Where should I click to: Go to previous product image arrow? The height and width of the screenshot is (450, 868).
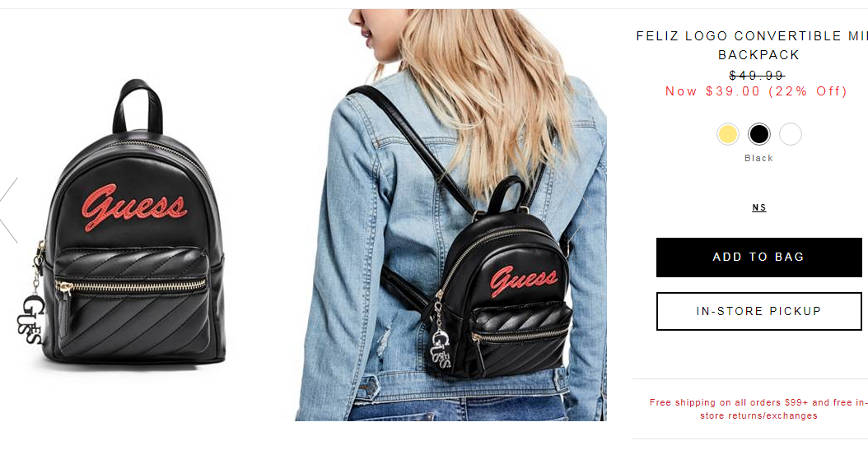[9, 210]
